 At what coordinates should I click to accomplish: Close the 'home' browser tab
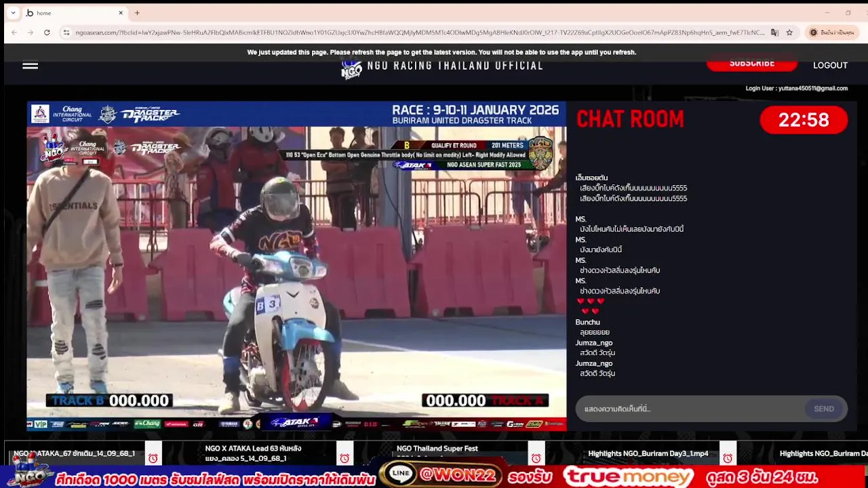point(121,13)
